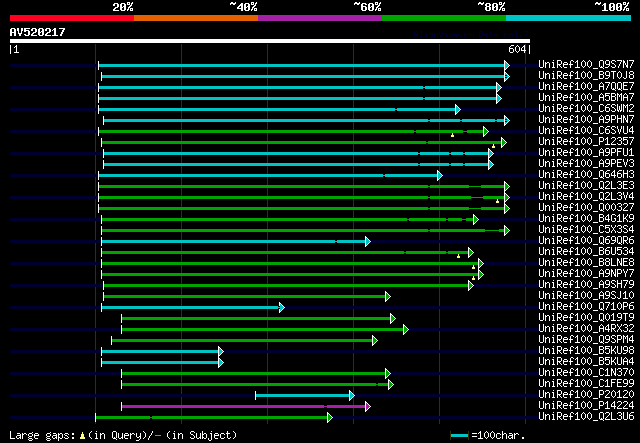This screenshot has height=443, width=640.
Task: Open subject UniRef100_A5BMA7
Action: (586, 97)
